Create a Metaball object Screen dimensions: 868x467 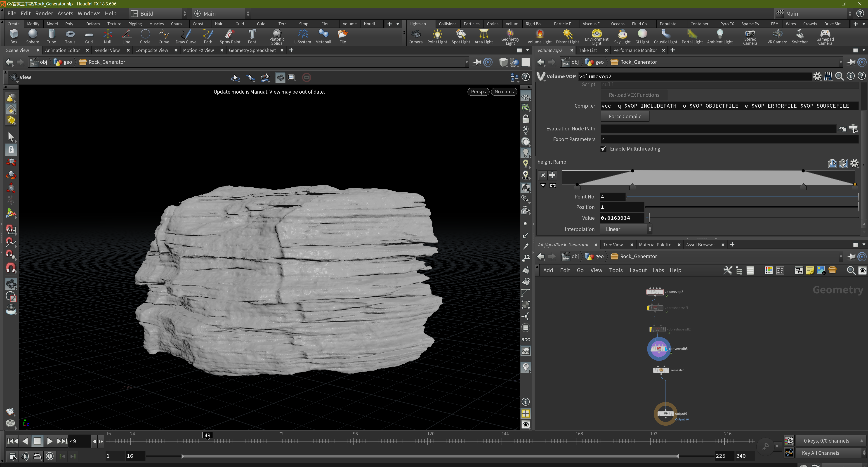(323, 36)
